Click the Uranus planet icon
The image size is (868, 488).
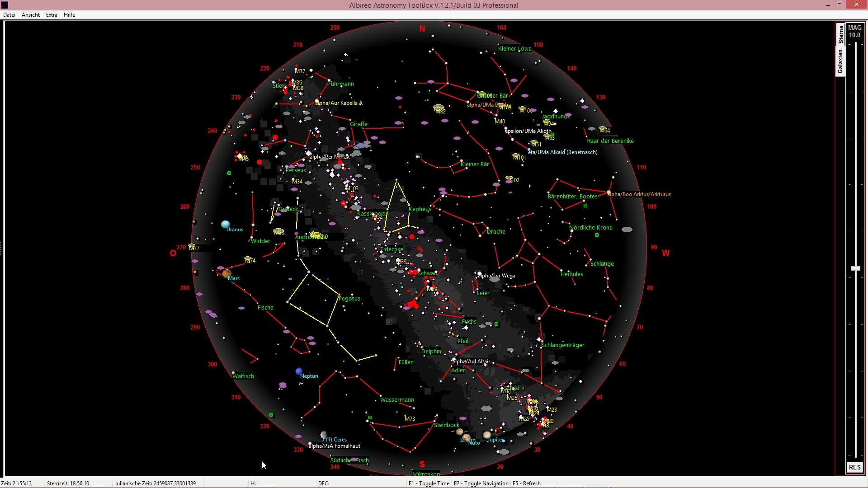click(x=225, y=224)
